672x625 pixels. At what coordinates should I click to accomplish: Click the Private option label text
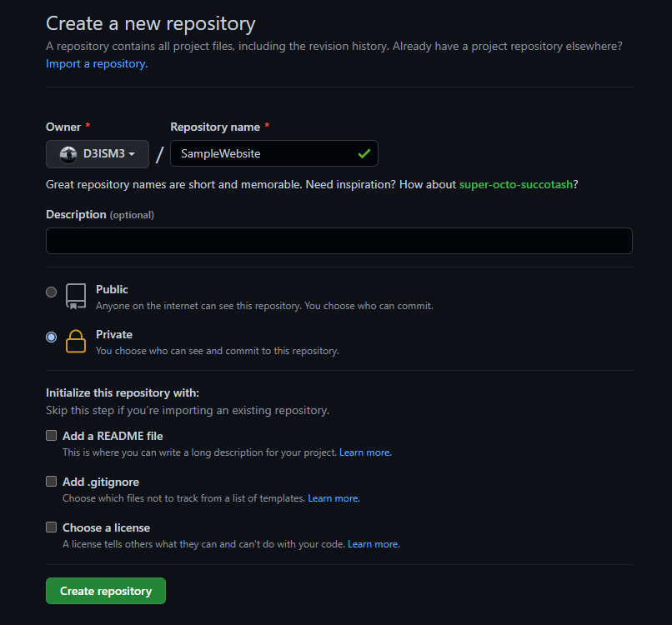(x=114, y=334)
